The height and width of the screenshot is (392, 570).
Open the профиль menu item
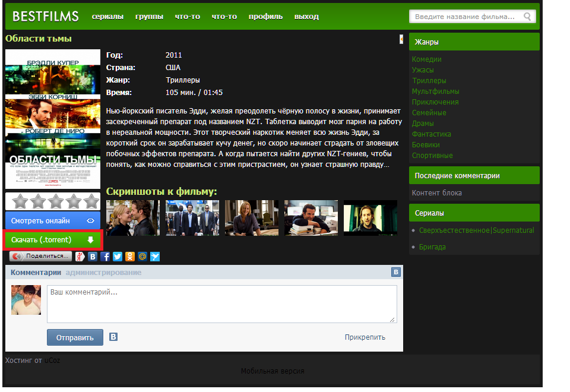(265, 17)
